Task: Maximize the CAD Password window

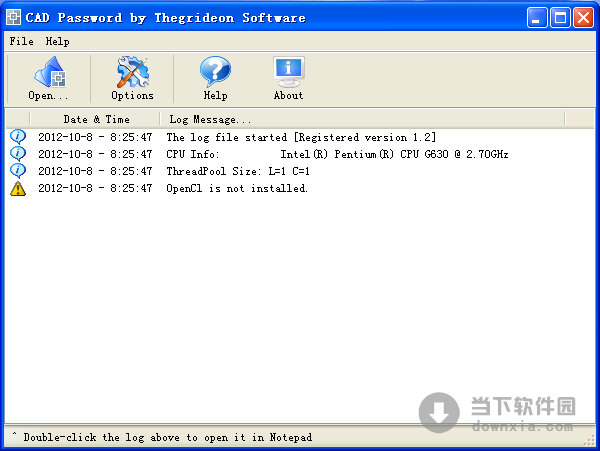Action: tap(560, 17)
